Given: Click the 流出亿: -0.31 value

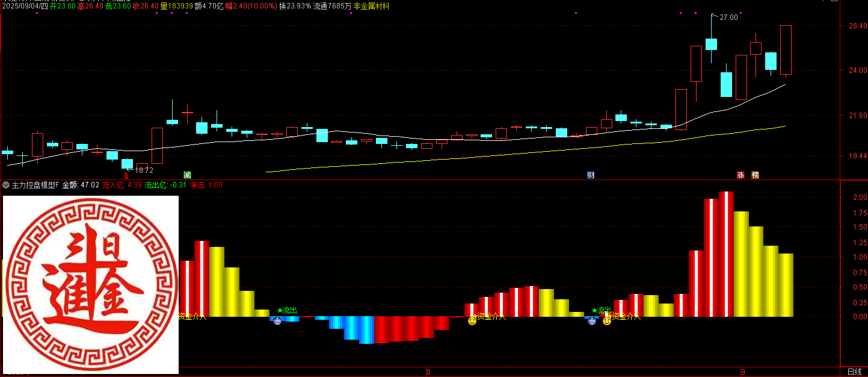Looking at the screenshot, I should click(166, 185).
